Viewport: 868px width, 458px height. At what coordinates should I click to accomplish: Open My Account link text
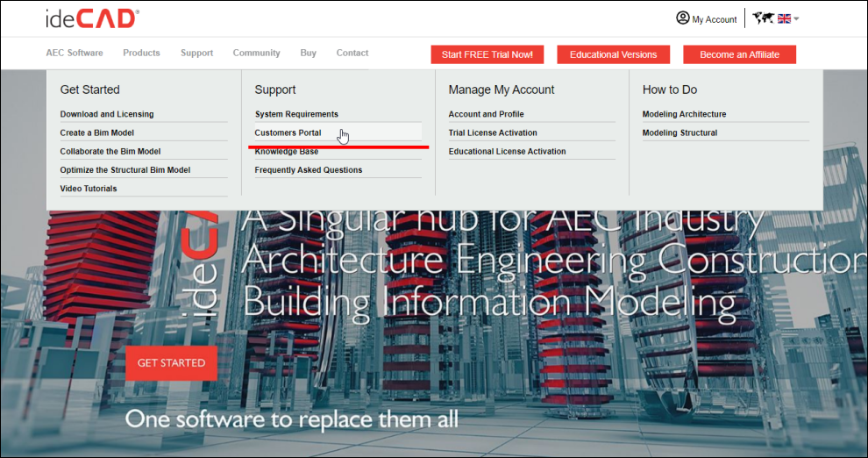[x=714, y=19]
